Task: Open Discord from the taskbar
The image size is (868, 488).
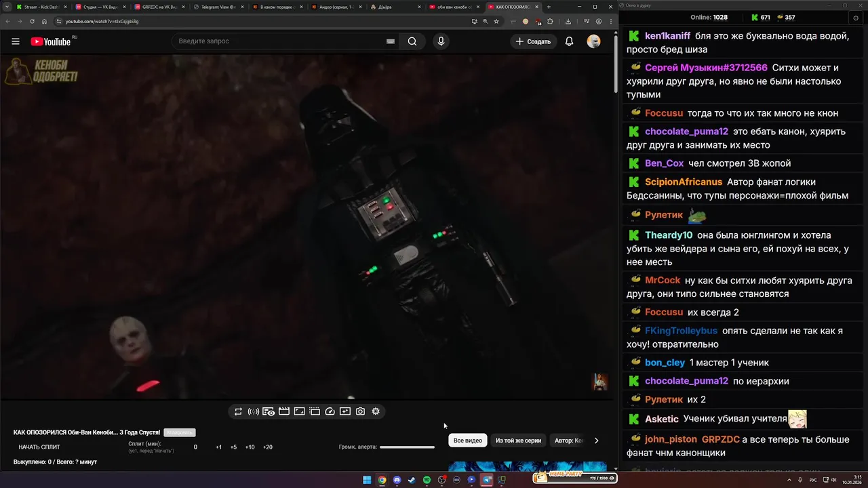Action: (397, 480)
